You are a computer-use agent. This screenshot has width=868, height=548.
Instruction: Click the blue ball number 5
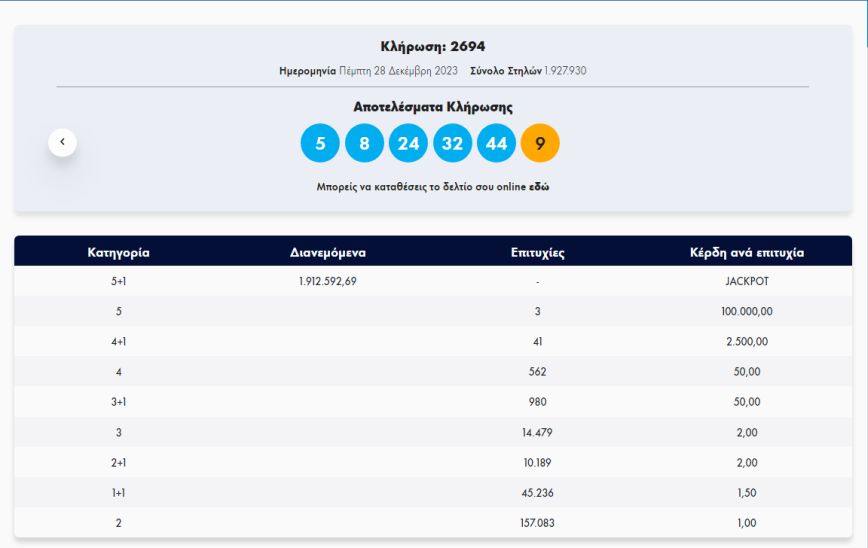tap(320, 143)
